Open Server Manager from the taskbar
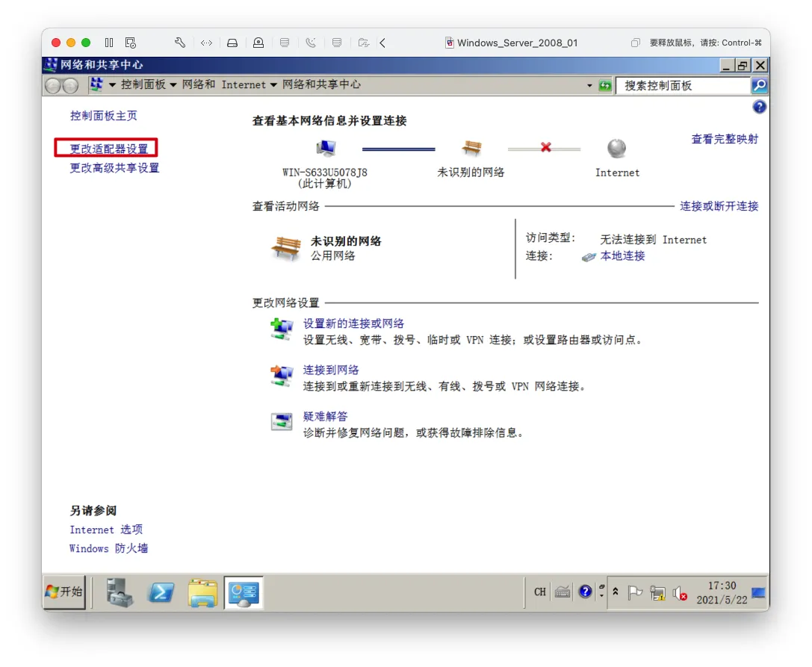The height and width of the screenshot is (667, 812). tap(120, 592)
